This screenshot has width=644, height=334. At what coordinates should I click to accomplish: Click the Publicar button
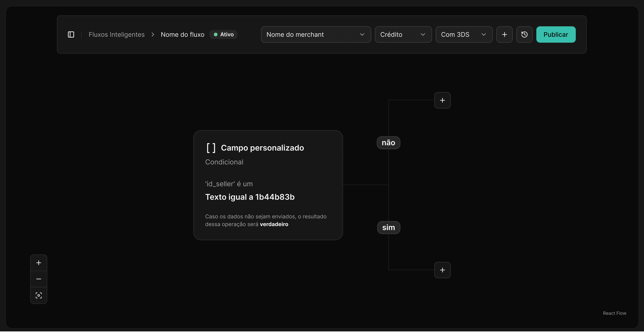556,34
